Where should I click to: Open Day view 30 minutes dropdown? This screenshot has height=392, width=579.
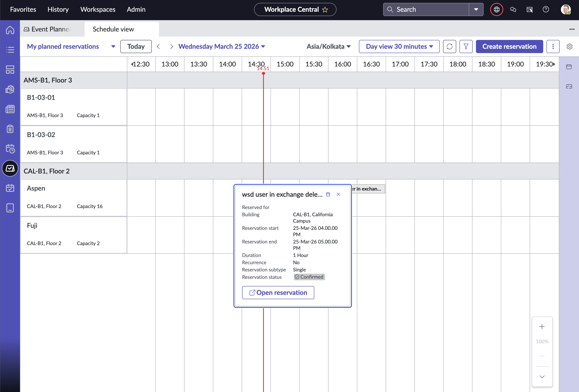[x=399, y=46]
